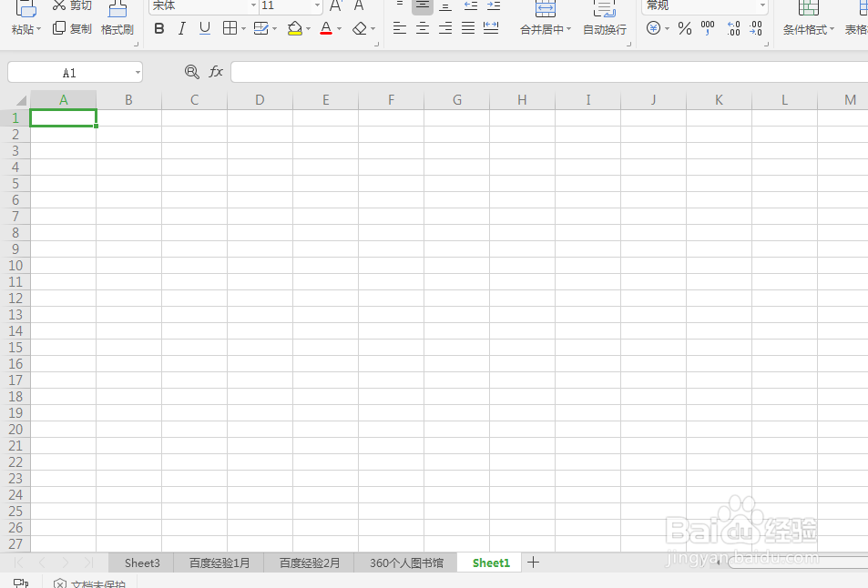The width and height of the screenshot is (868, 588).
Task: Go to the last sheet tab arrow
Action: [88, 563]
